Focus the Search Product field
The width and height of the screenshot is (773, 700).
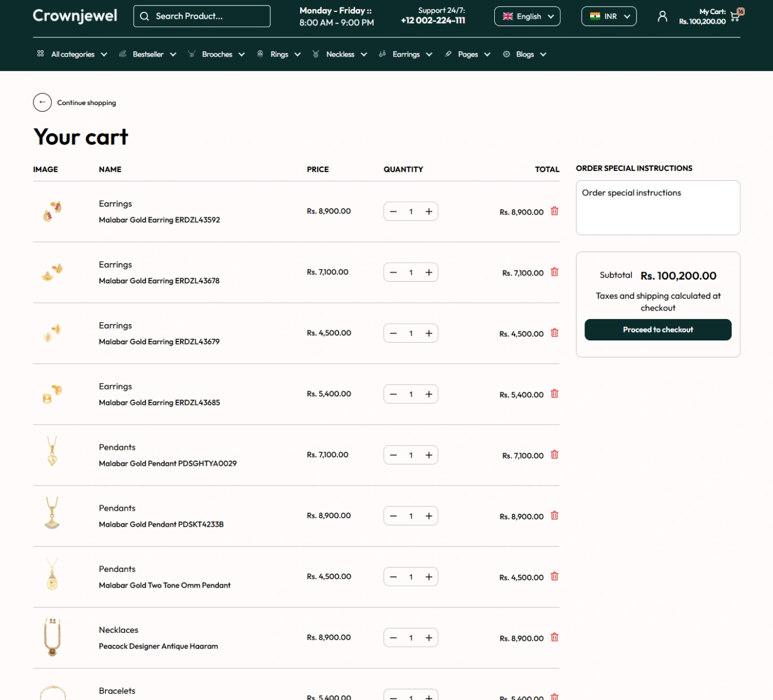coord(202,16)
